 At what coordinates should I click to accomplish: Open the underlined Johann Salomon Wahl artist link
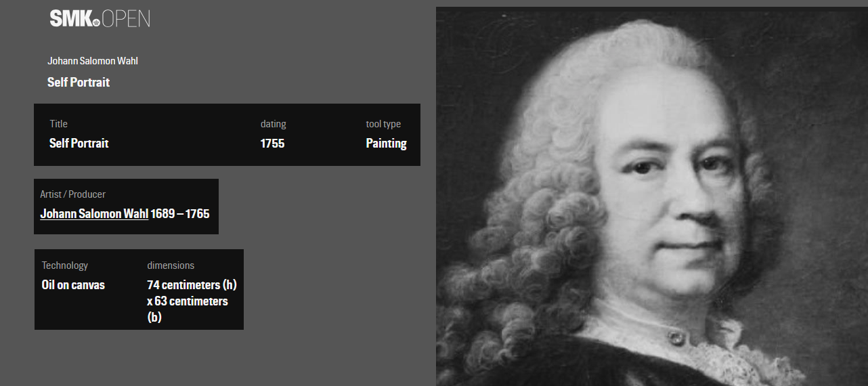point(94,213)
